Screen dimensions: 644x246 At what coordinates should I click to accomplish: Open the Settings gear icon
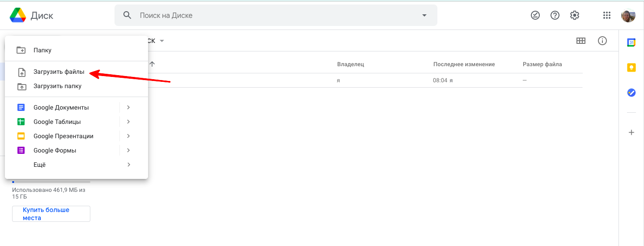[x=575, y=15]
